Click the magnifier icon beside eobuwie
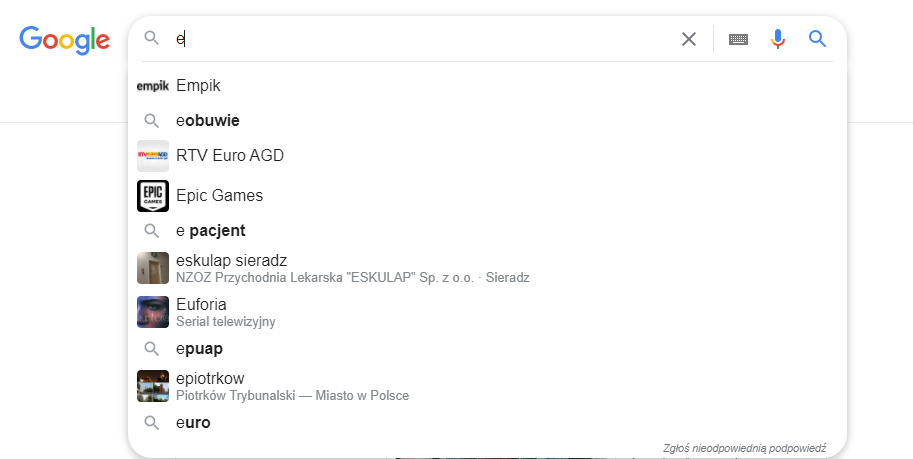The width and height of the screenshot is (913, 459). click(x=152, y=121)
